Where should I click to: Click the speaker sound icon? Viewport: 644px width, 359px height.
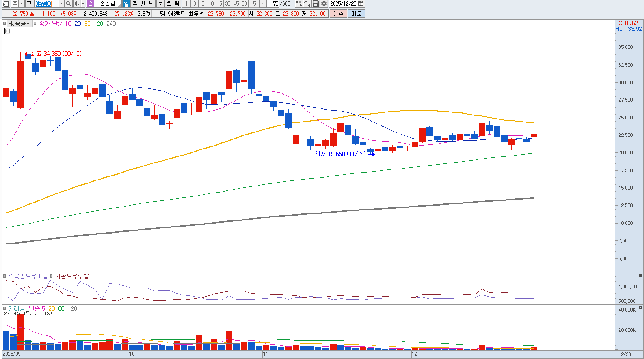point(76,4)
